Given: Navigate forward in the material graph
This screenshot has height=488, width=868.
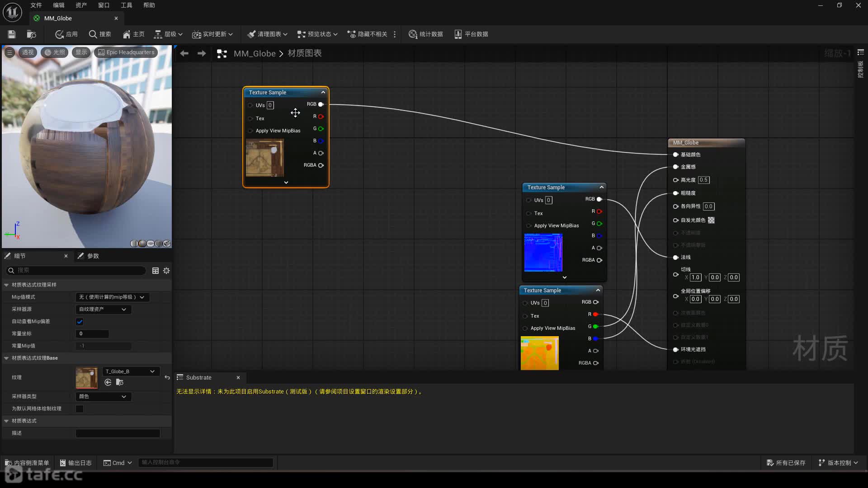Looking at the screenshot, I should (x=202, y=53).
